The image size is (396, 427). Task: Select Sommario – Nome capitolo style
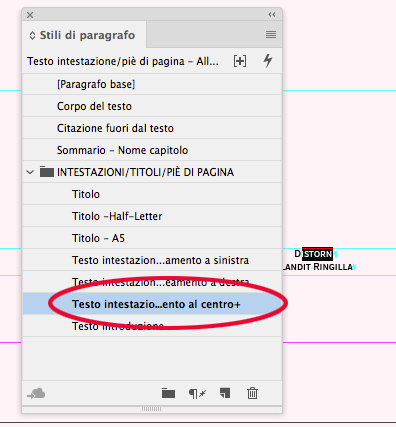[152, 150]
